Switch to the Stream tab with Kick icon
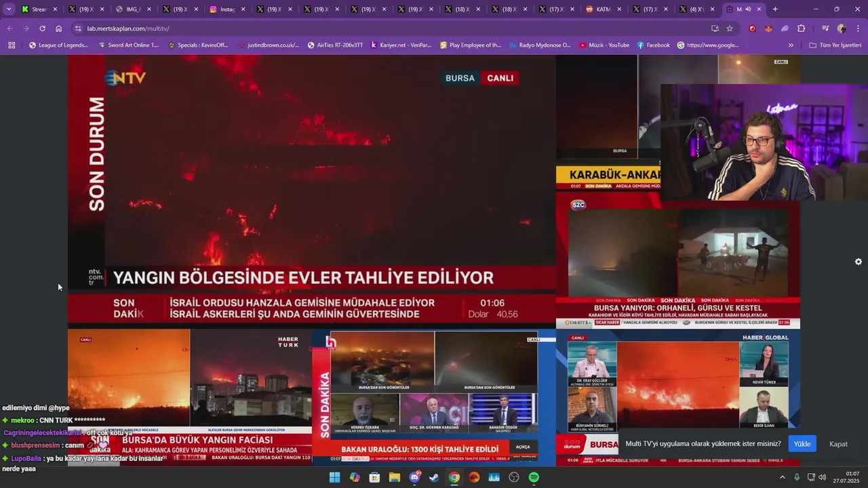The height and width of the screenshot is (488, 868). (x=39, y=9)
